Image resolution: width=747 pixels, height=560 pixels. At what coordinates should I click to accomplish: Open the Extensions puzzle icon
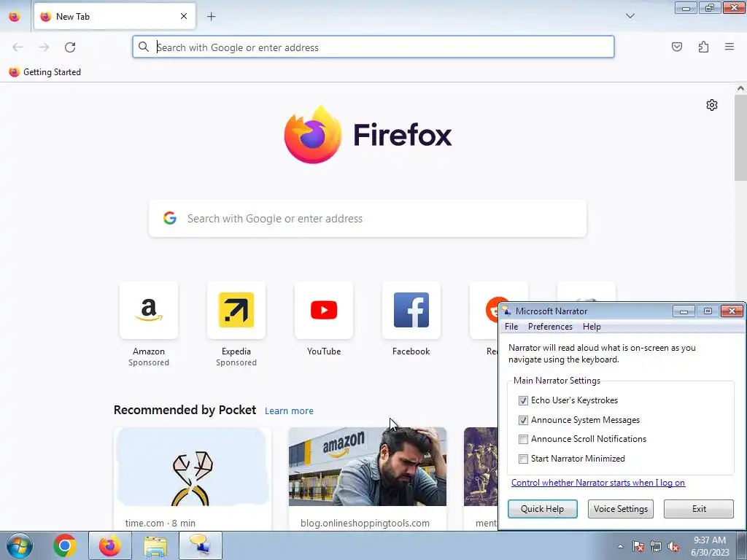(x=703, y=47)
